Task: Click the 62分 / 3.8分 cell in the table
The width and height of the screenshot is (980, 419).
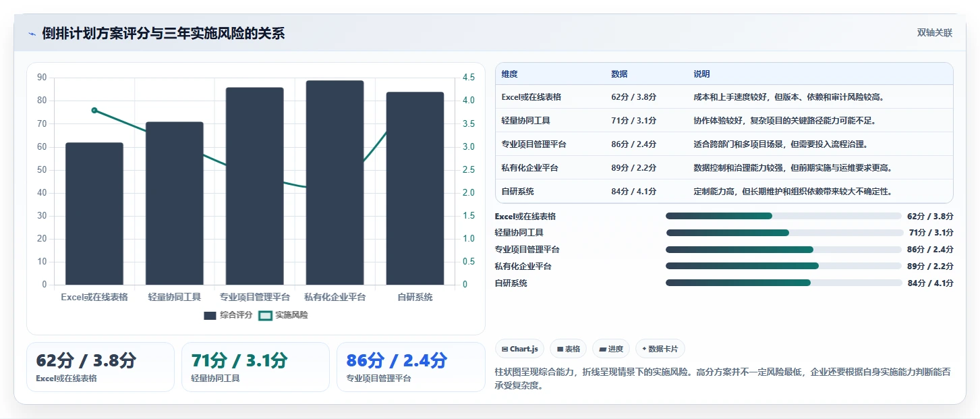Action: click(634, 97)
